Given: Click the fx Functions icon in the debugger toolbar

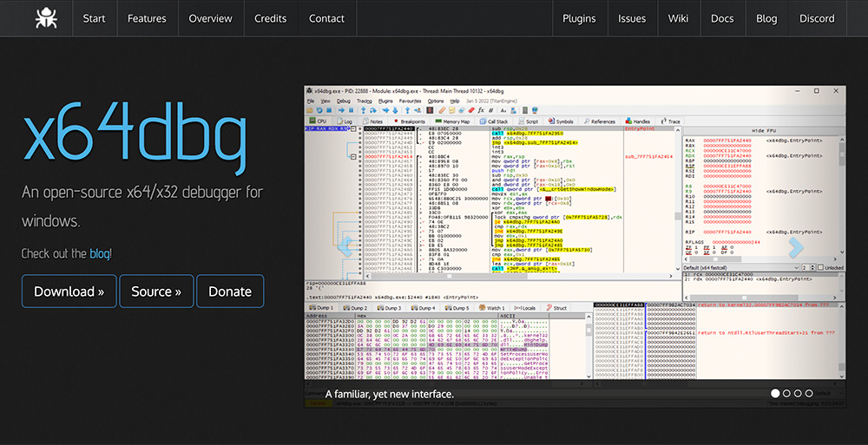Looking at the screenshot, I should 481,111.
